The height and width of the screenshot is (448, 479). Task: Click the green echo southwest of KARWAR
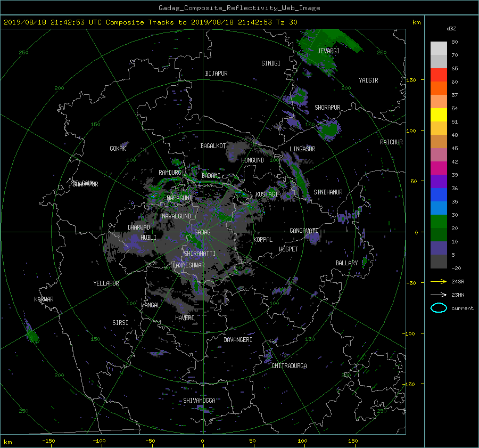(x=31, y=333)
